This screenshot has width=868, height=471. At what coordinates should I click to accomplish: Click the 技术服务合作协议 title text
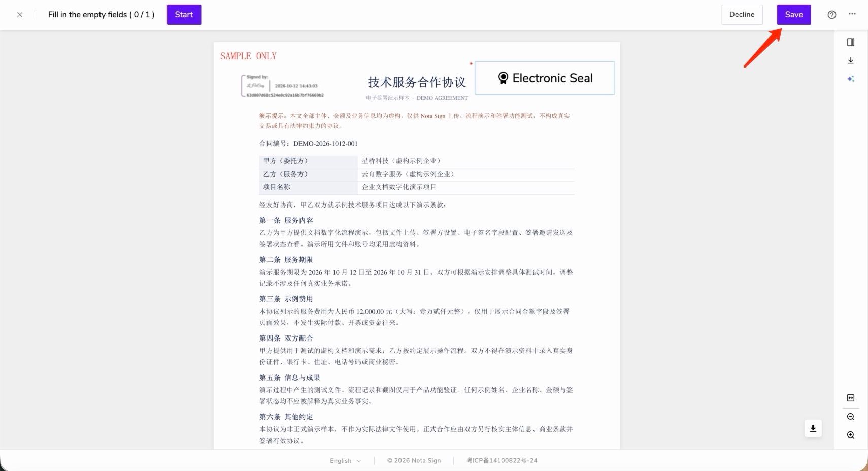click(416, 82)
